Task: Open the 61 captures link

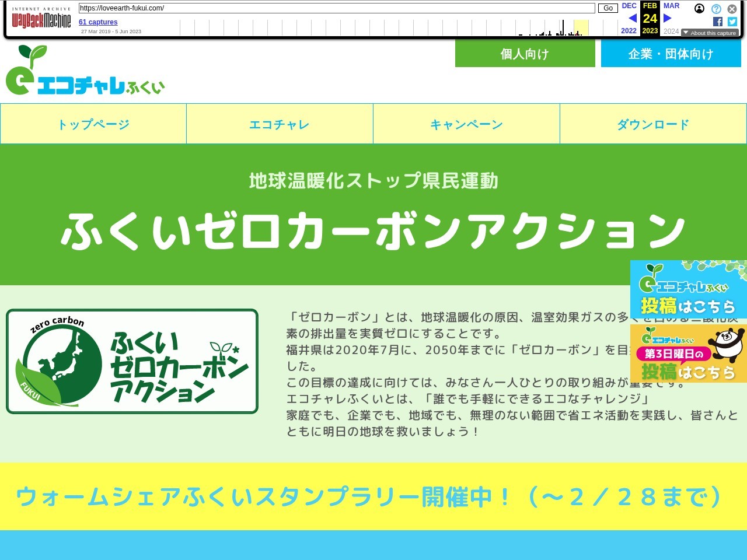Action: tap(98, 22)
